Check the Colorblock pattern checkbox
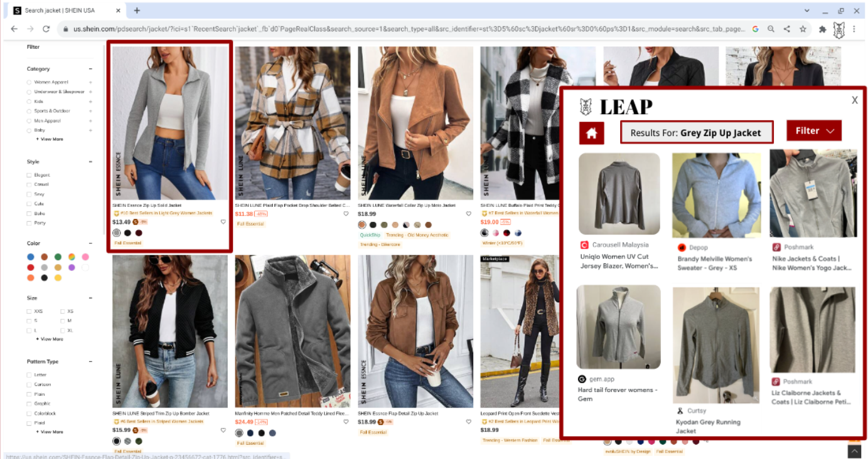This screenshot has width=868, height=459. pyautogui.click(x=29, y=413)
